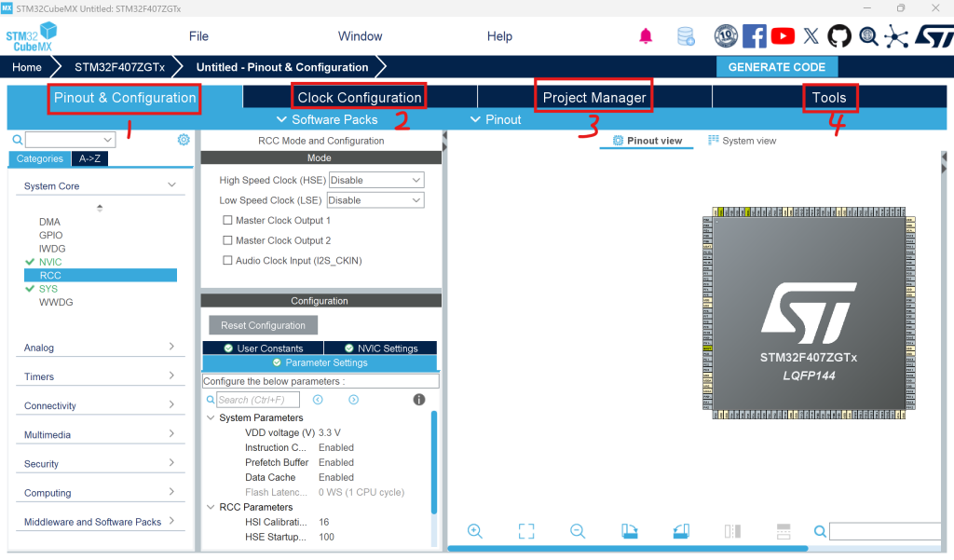
Task: Click the peripheral search magnifier icon
Action: point(18,140)
